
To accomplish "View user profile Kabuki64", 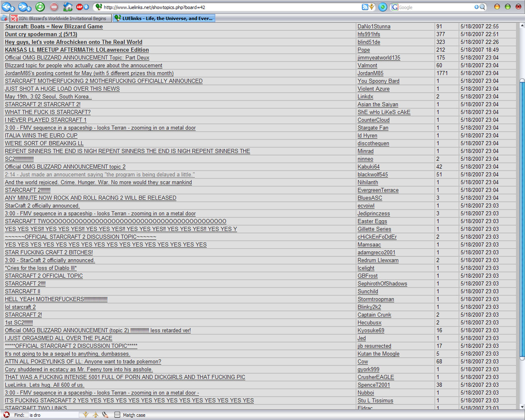I will click(x=368, y=167).
